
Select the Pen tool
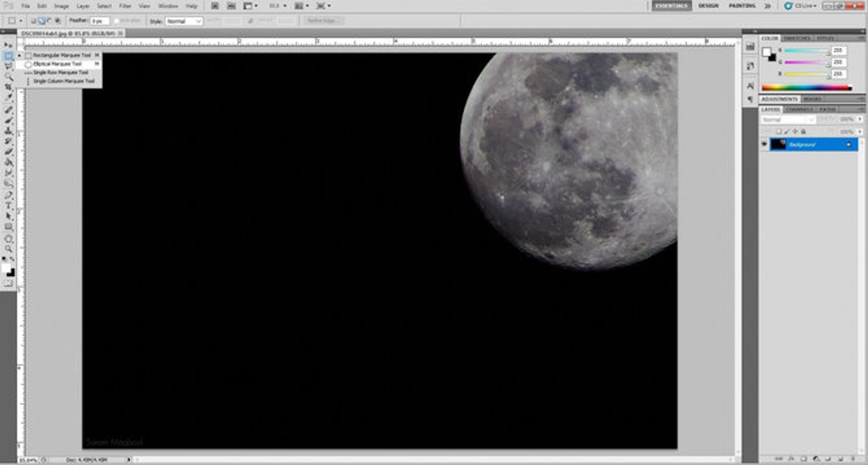[8, 195]
